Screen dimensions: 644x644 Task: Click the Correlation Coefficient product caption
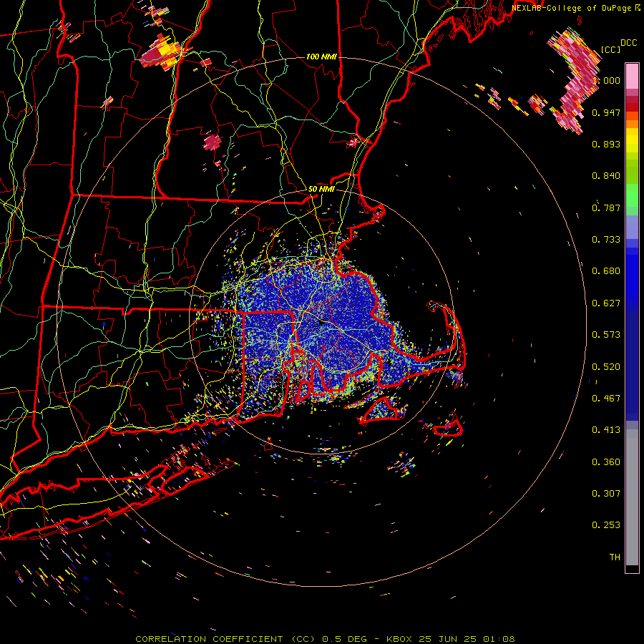pos(325,639)
